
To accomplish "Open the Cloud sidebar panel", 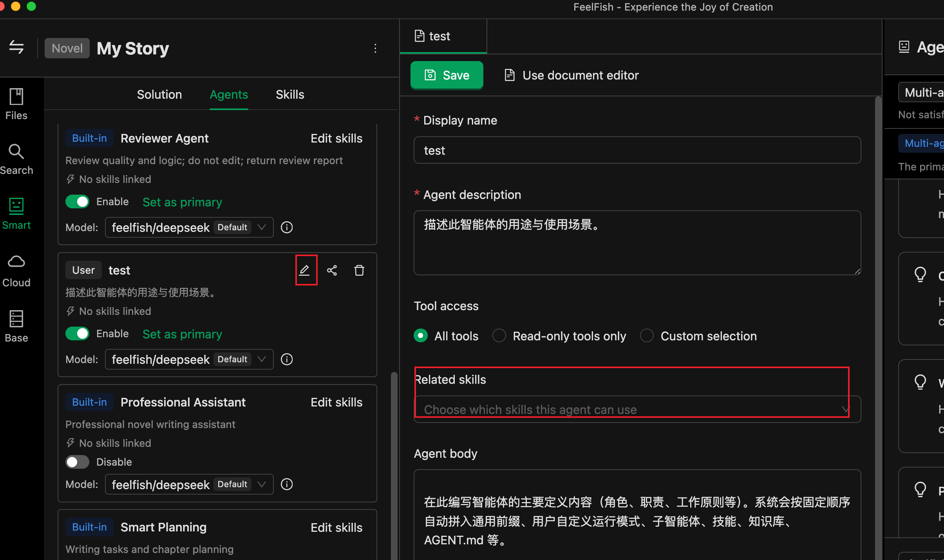I will (x=16, y=270).
